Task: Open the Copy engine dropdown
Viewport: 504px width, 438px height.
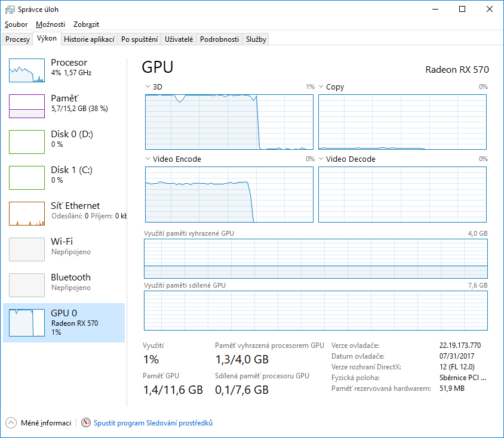Action: (321, 87)
